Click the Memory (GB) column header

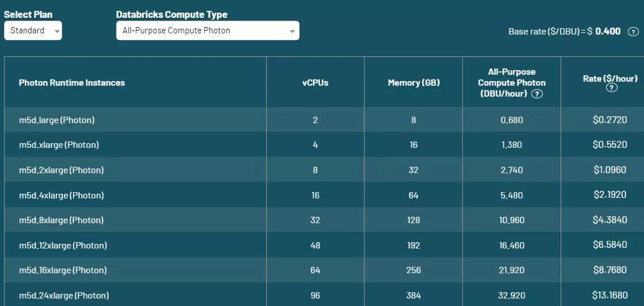tap(413, 83)
